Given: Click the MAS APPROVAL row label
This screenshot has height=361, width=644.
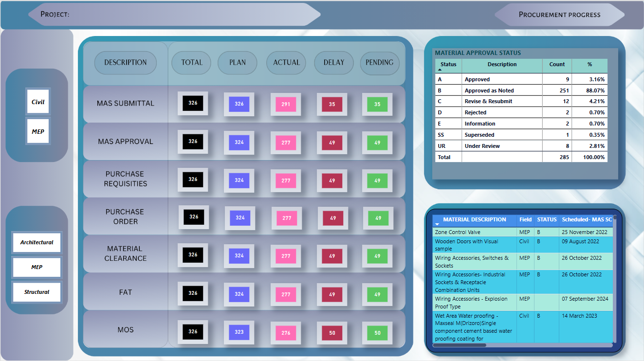Looking at the screenshot, I should tap(126, 142).
